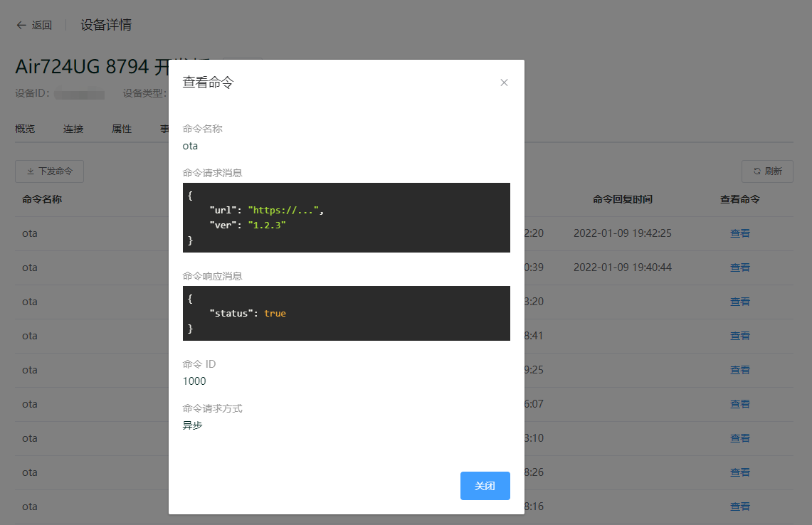Screen dimensions: 812x525
Task: Click the 设备详情 page title
Action: 106,25
